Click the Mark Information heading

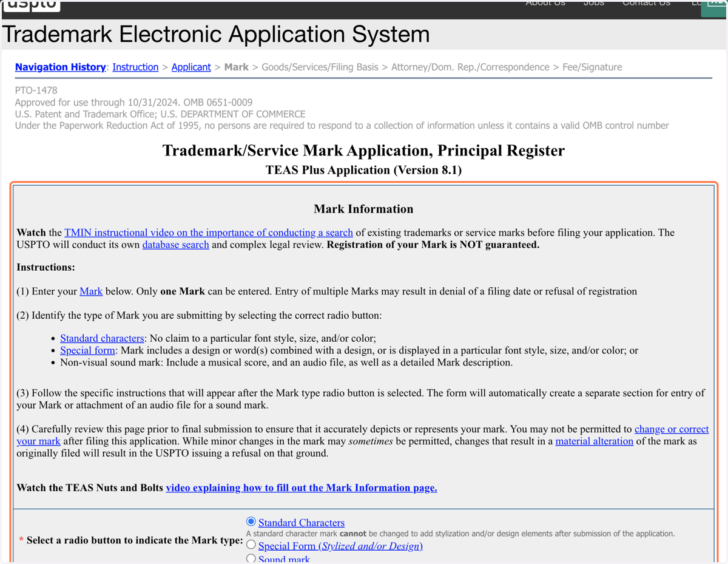[x=363, y=209]
